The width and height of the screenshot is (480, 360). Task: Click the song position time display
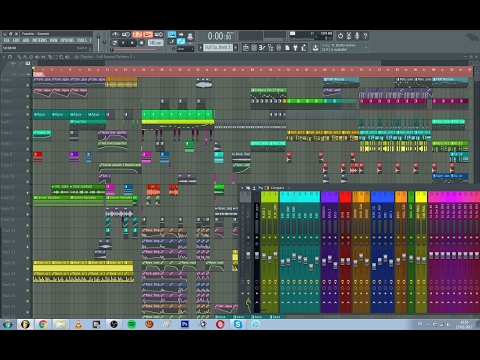(219, 36)
